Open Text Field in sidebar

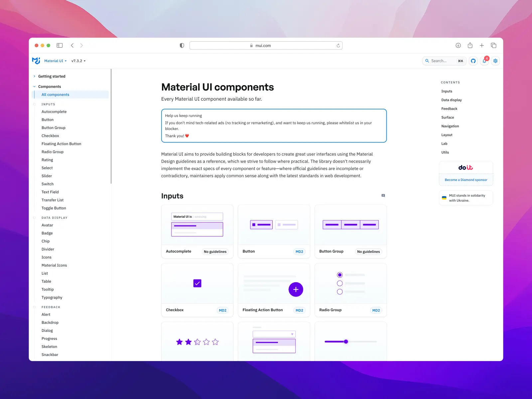coord(50,192)
